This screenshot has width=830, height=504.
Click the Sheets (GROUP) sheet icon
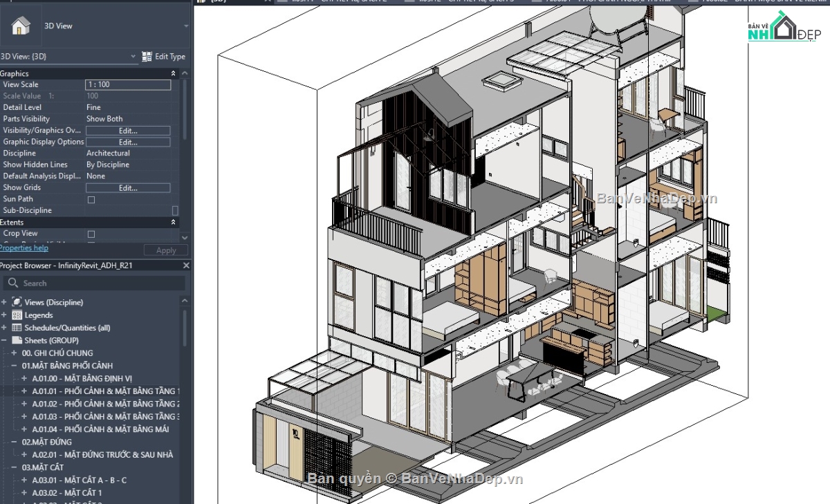(x=17, y=340)
